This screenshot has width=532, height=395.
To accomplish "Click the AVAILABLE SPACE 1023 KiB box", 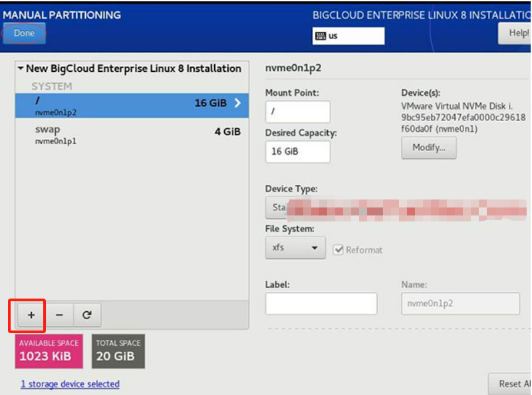I will point(49,351).
